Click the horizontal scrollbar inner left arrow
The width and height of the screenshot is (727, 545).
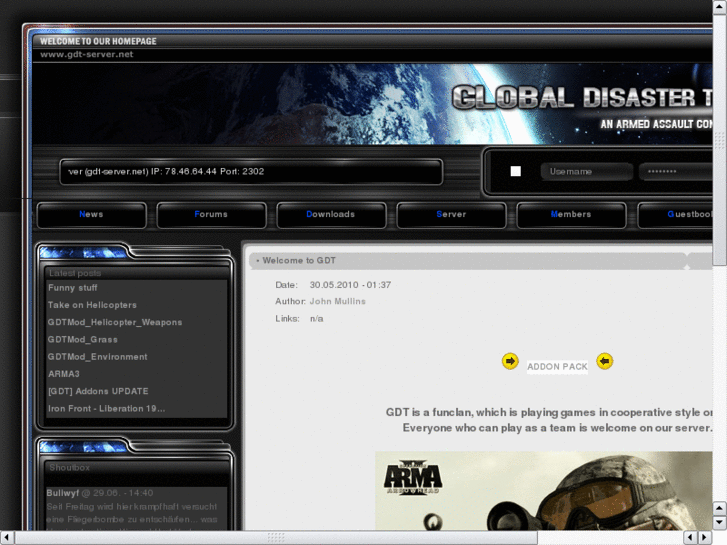[690, 538]
